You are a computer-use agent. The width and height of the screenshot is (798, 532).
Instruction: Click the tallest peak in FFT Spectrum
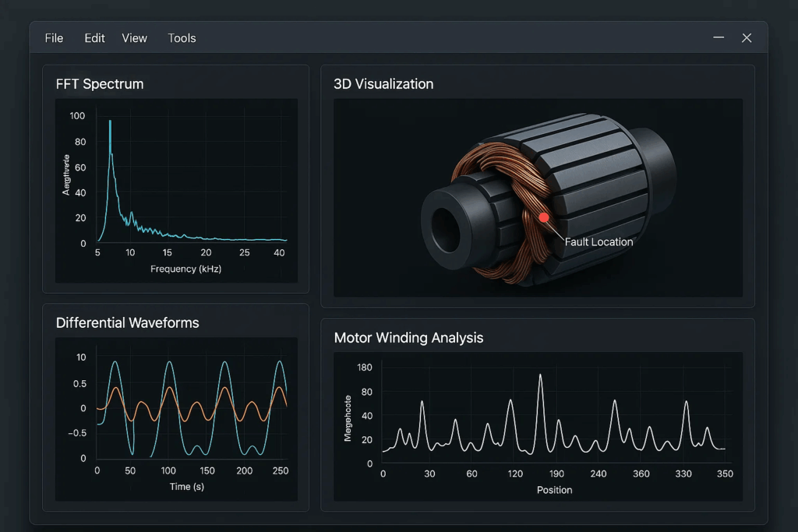pos(110,123)
